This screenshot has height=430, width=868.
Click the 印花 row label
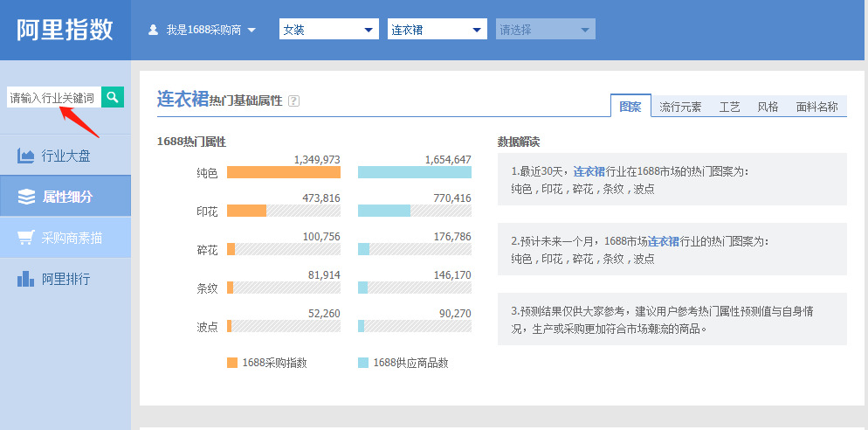pos(207,212)
